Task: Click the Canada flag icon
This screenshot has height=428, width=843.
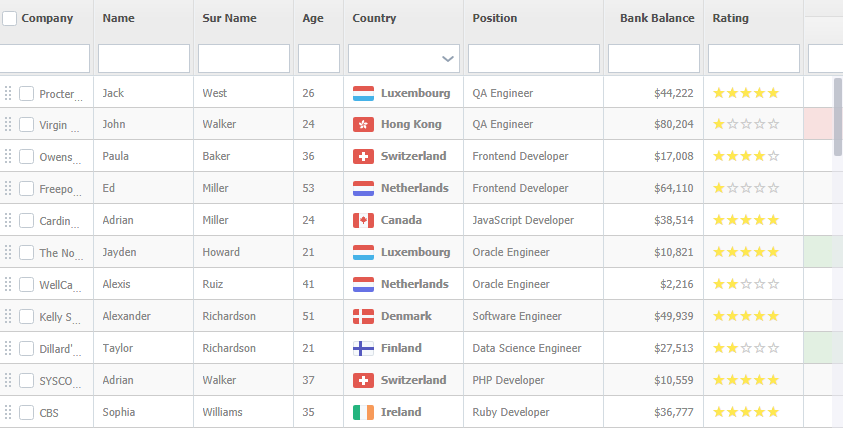Action: tap(363, 221)
